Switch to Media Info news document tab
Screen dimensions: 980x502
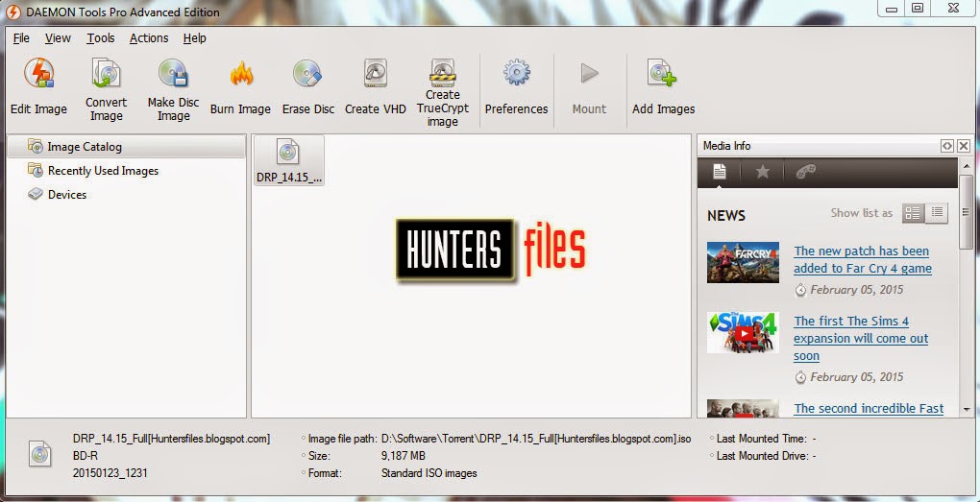(720, 172)
